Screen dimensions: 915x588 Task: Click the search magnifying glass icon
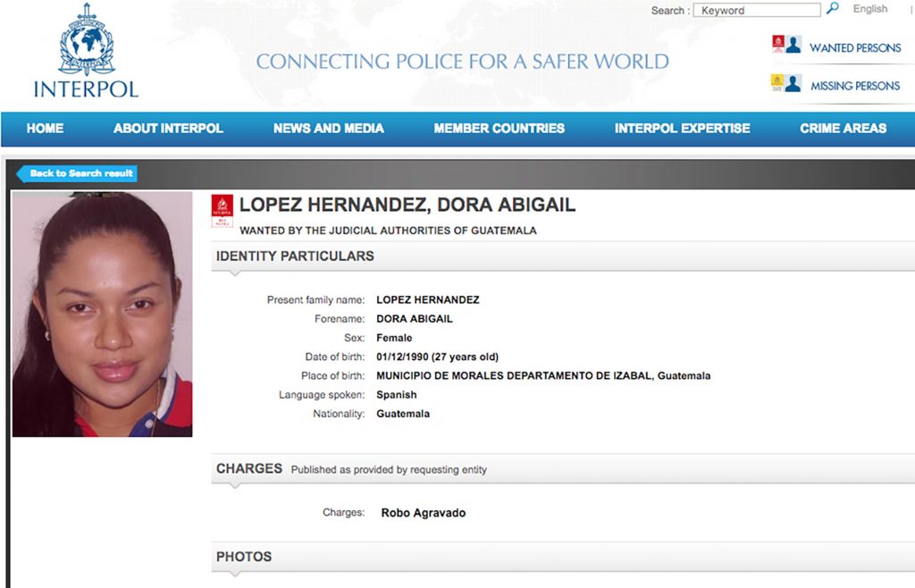[x=833, y=9]
